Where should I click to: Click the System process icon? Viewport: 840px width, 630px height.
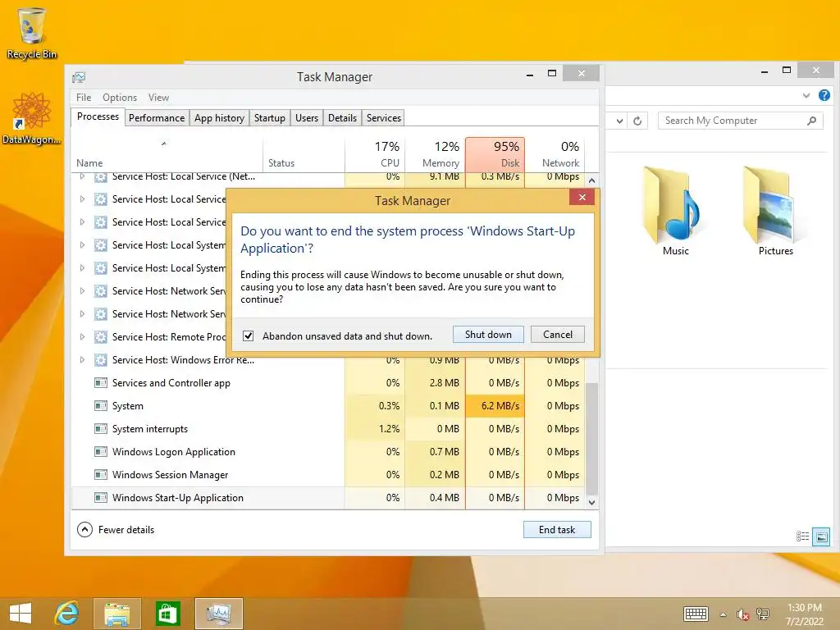point(100,405)
